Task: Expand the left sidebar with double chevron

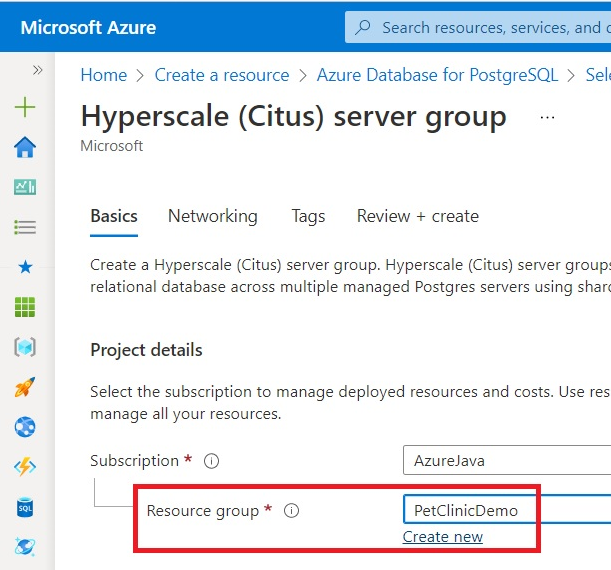Action: (x=37, y=70)
